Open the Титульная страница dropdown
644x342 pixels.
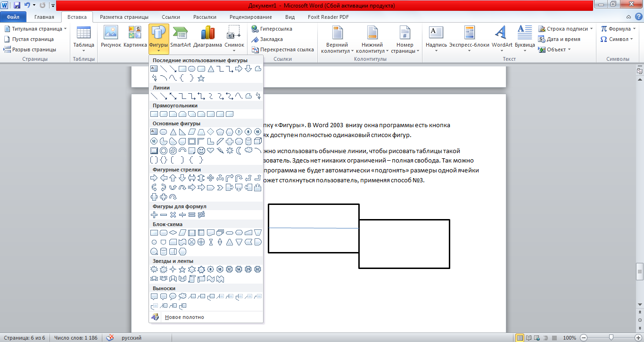(x=36, y=29)
